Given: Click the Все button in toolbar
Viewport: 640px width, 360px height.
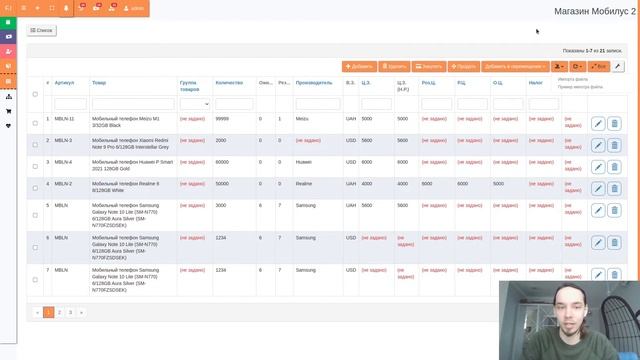Looking at the screenshot, I should click(x=599, y=67).
